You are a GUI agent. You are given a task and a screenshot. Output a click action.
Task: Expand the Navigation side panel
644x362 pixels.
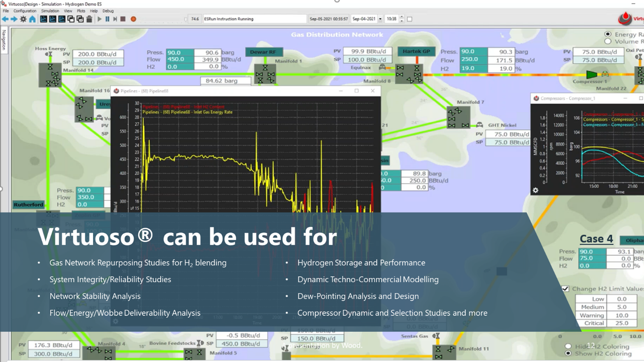tap(4, 40)
